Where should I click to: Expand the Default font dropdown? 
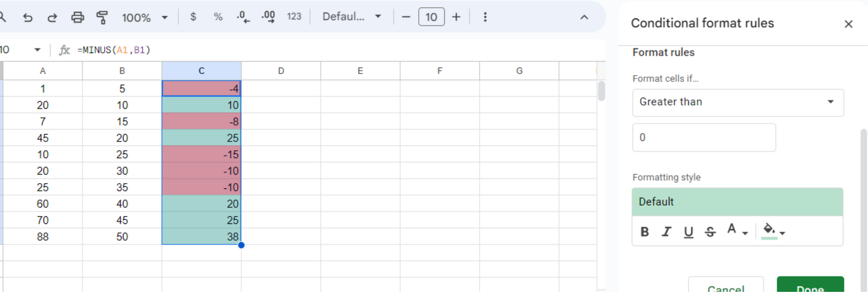tap(352, 17)
